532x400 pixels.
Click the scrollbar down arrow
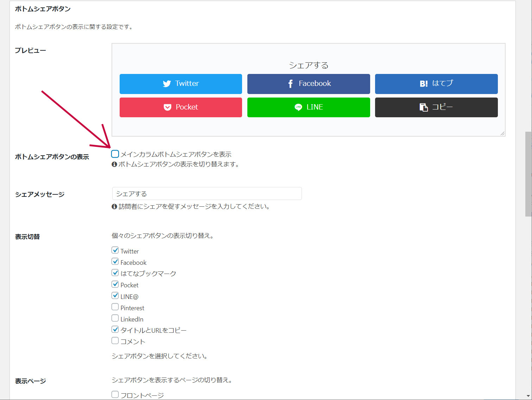pyautogui.click(x=528, y=396)
